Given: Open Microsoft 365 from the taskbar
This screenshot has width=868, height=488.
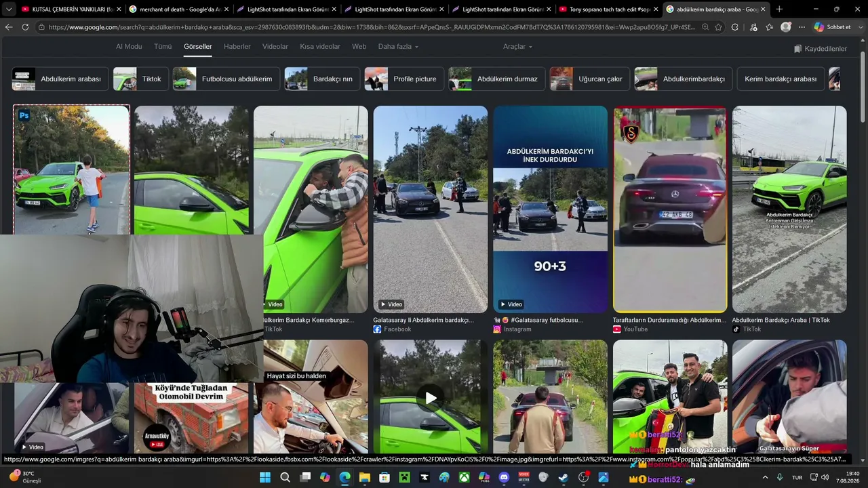Looking at the screenshot, I should point(484,477).
